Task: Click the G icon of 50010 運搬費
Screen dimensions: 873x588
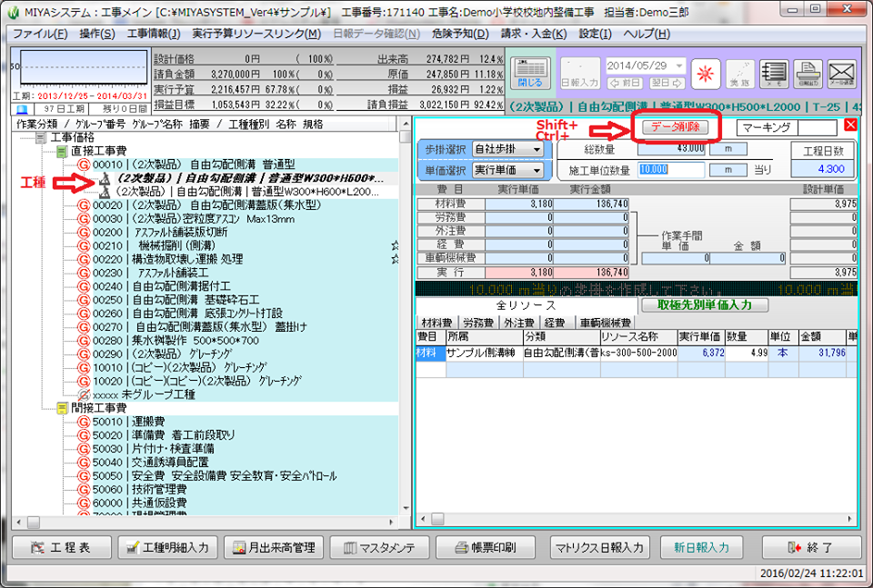Action: 84,422
